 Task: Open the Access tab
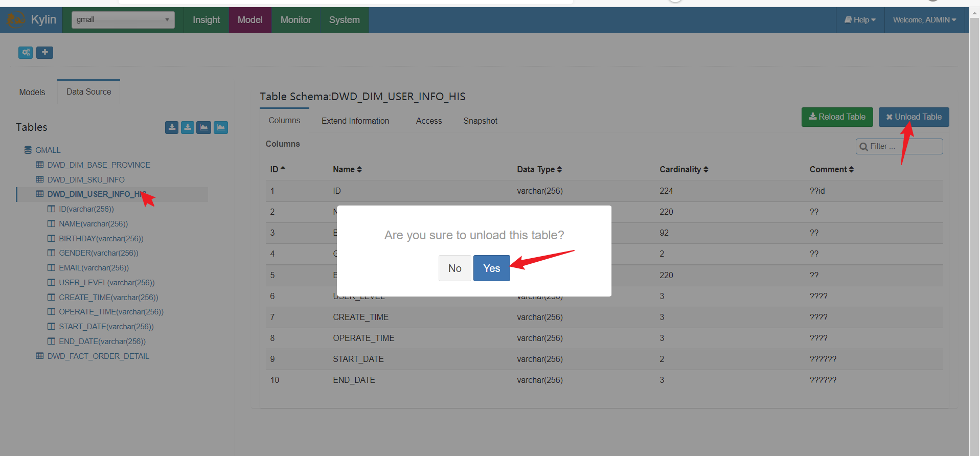[429, 121]
